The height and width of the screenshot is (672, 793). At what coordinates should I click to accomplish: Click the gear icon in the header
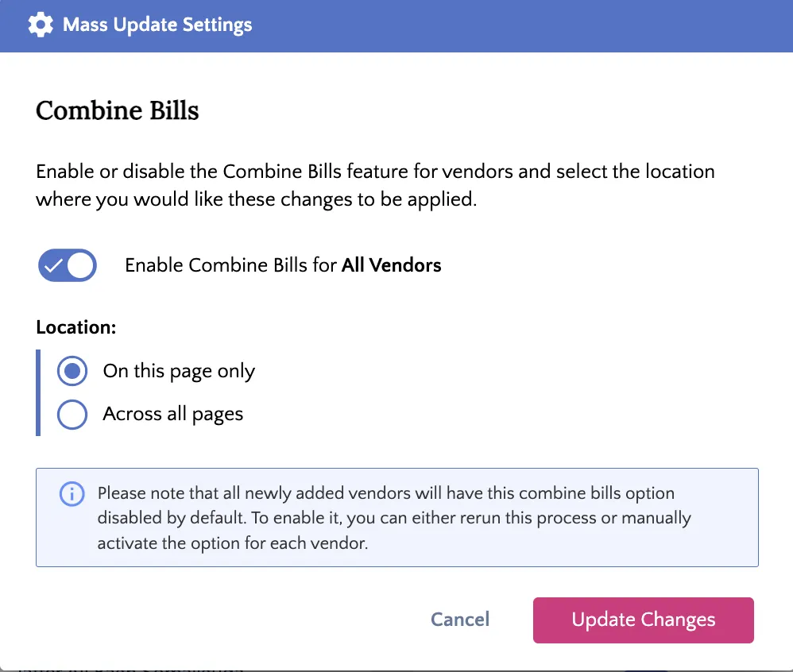(x=41, y=25)
